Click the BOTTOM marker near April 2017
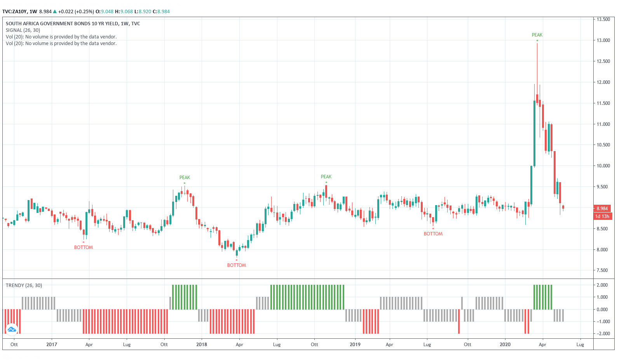The height and width of the screenshot is (364, 617). [84, 247]
